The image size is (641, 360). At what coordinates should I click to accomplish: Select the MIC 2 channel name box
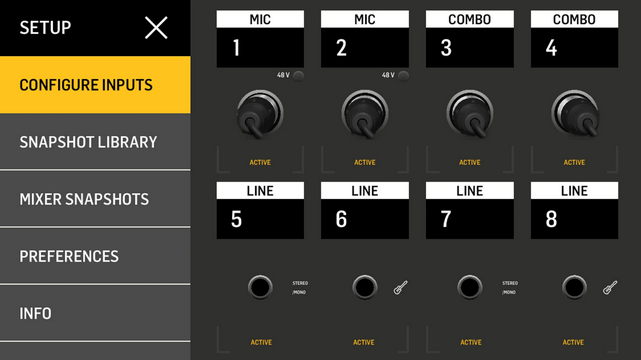365,39
